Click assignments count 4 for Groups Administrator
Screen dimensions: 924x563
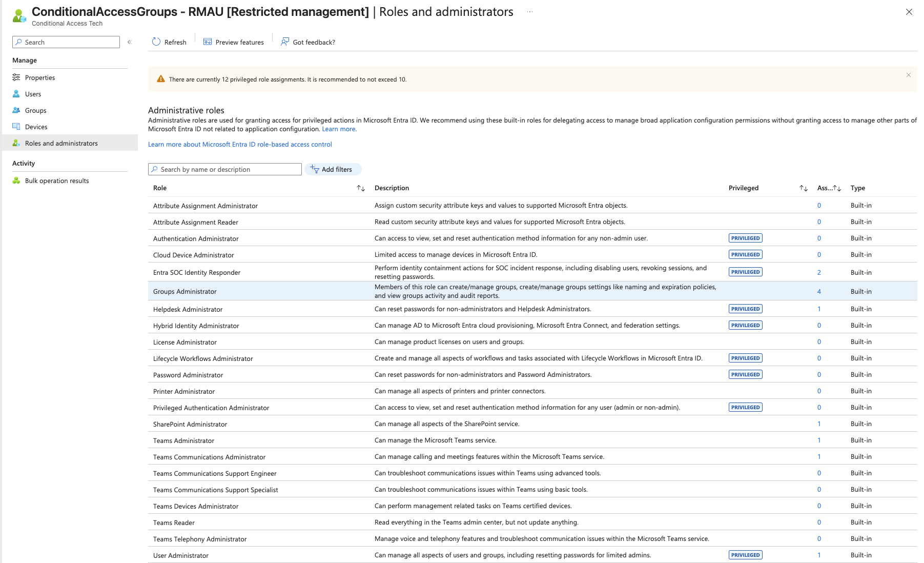pyautogui.click(x=819, y=291)
